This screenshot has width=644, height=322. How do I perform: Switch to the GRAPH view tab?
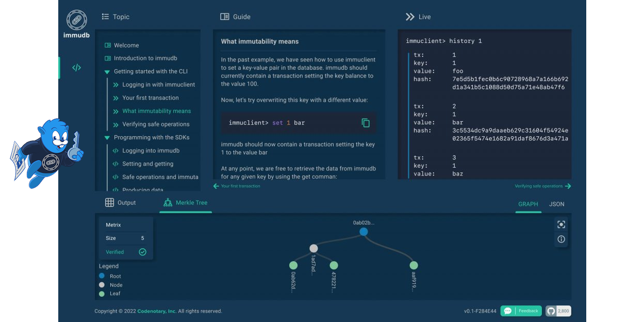coord(528,204)
